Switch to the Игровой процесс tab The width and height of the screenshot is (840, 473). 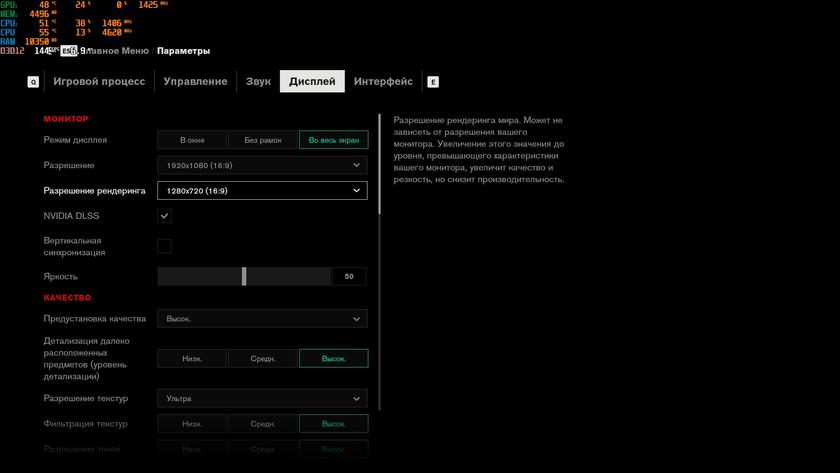coord(99,82)
